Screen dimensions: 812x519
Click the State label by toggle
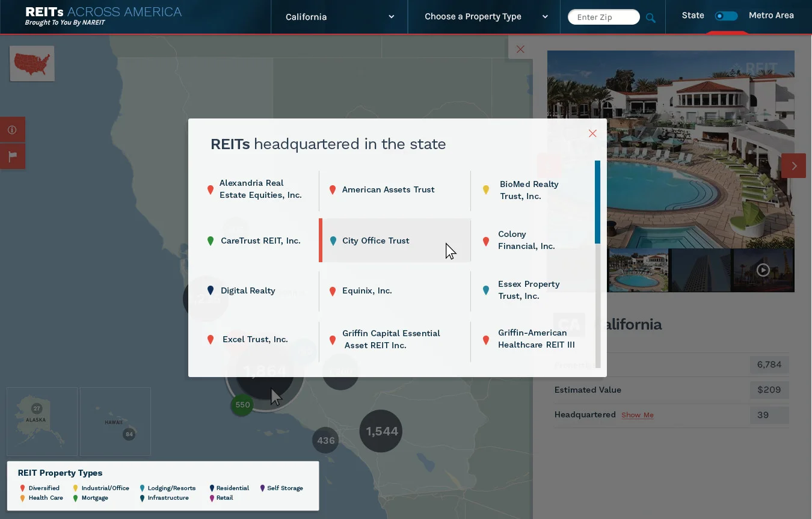(693, 16)
